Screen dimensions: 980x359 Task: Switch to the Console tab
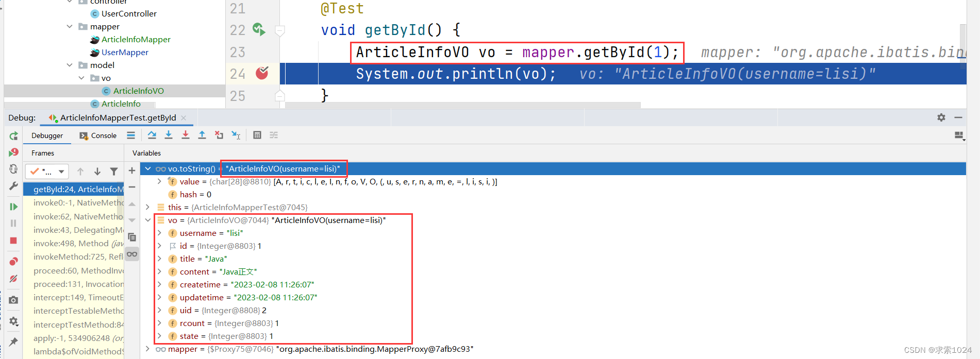(98, 135)
